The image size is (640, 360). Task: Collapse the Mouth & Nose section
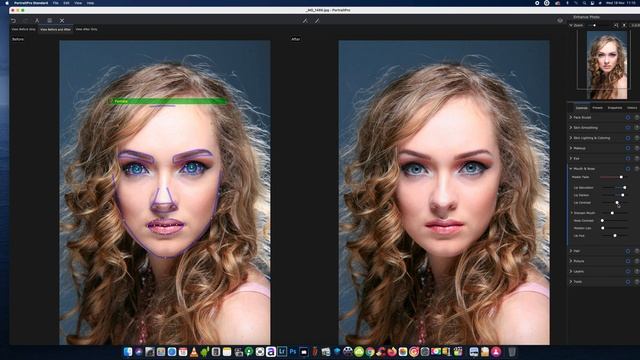click(x=571, y=168)
